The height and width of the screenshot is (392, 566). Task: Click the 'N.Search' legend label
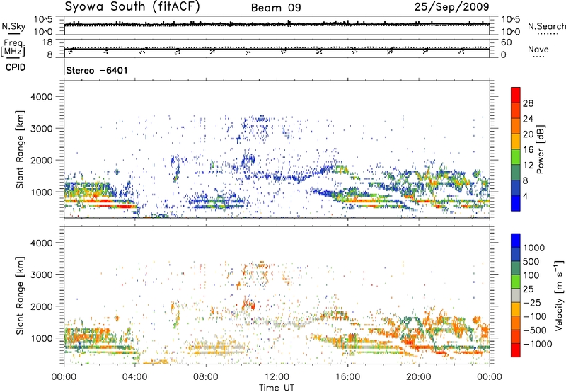tap(547, 26)
